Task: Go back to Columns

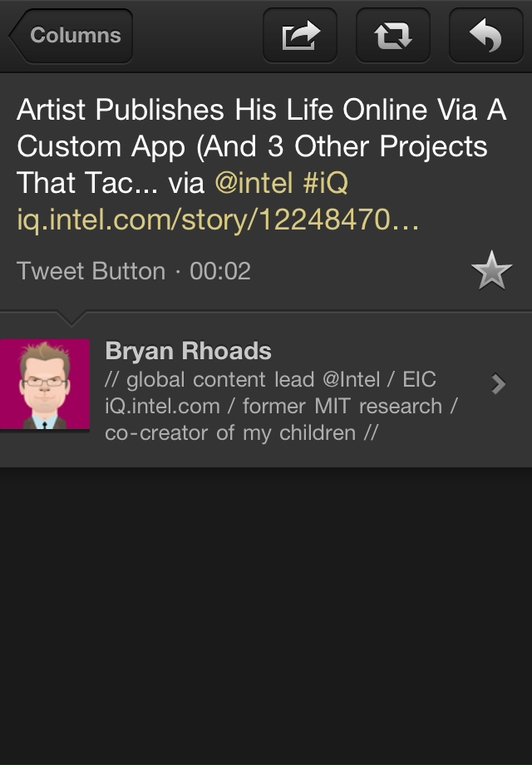Action: coord(71,36)
